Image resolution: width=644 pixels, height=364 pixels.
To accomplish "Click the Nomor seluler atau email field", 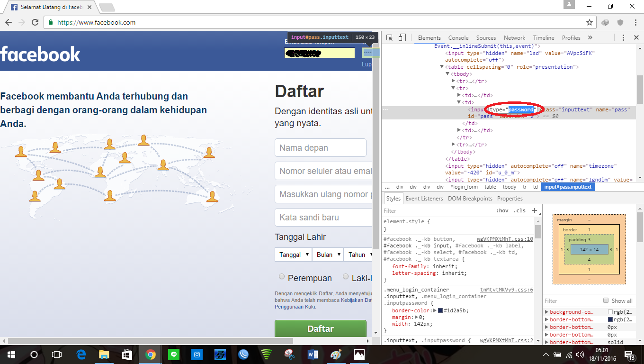I will click(323, 171).
